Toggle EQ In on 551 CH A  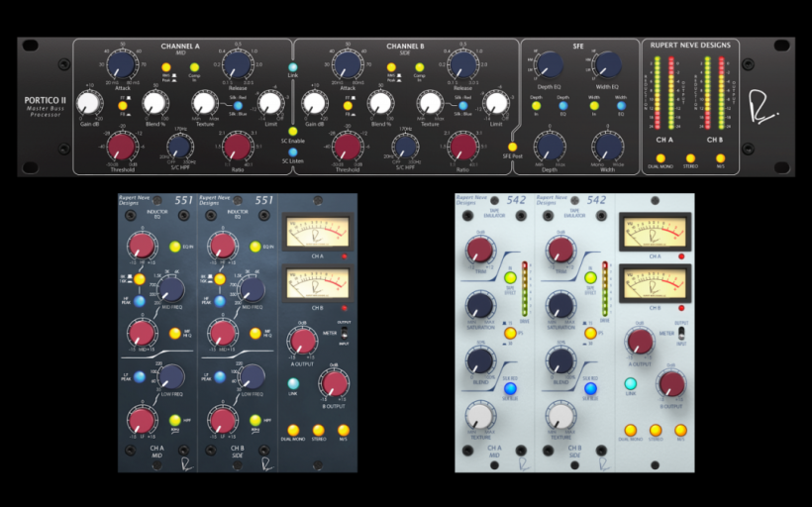(x=175, y=247)
